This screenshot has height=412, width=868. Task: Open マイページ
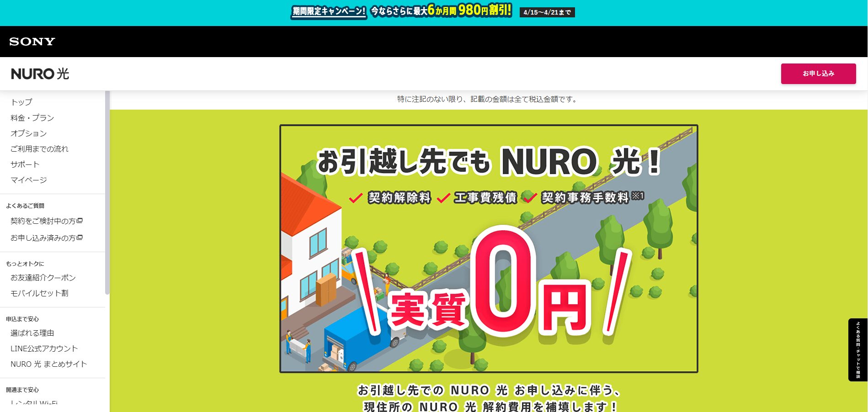click(x=28, y=180)
